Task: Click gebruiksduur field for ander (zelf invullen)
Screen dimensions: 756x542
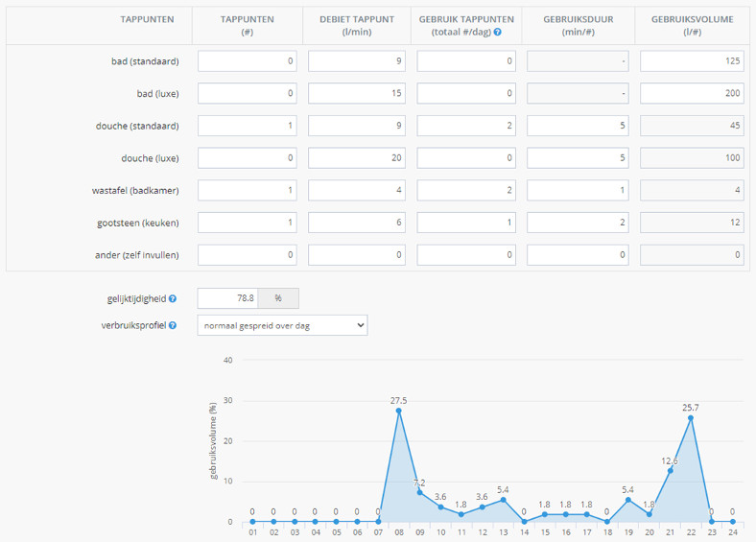Action: pyautogui.click(x=577, y=255)
